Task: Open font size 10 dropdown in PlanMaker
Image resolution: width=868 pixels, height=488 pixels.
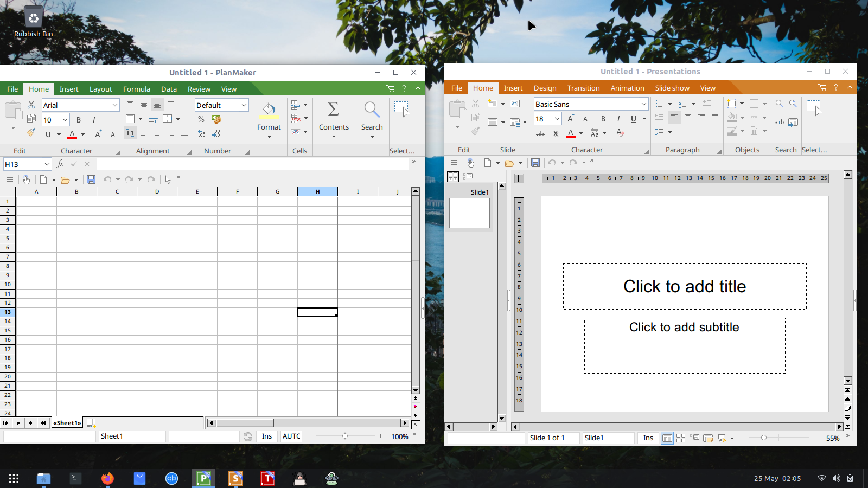Action: 65,120
